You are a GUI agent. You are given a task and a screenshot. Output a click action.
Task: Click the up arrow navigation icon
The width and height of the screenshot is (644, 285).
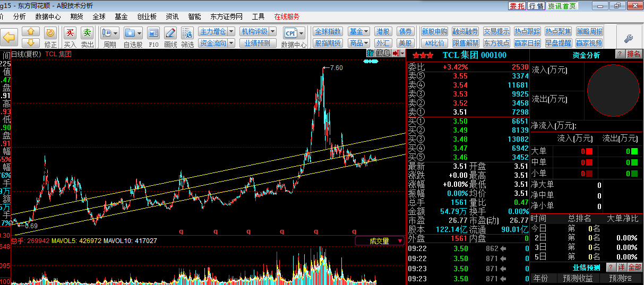point(31,32)
